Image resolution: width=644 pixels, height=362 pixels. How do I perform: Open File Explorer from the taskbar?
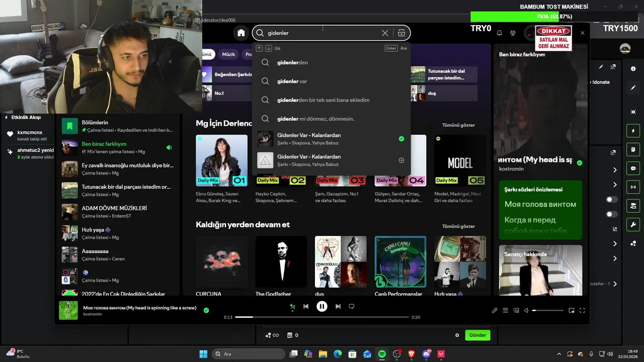tap(323, 354)
